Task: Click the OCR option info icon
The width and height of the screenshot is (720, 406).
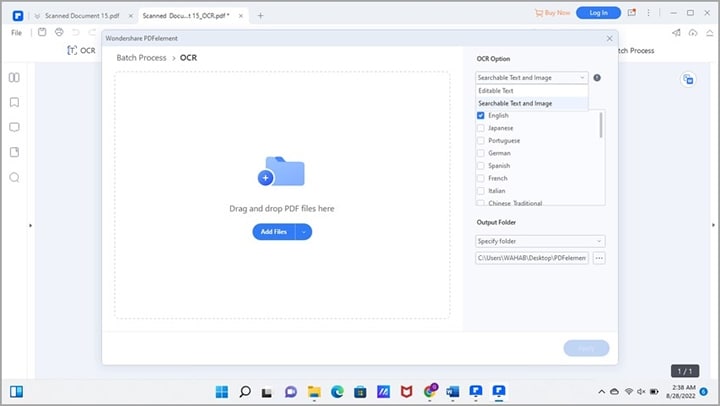Action: (597, 78)
